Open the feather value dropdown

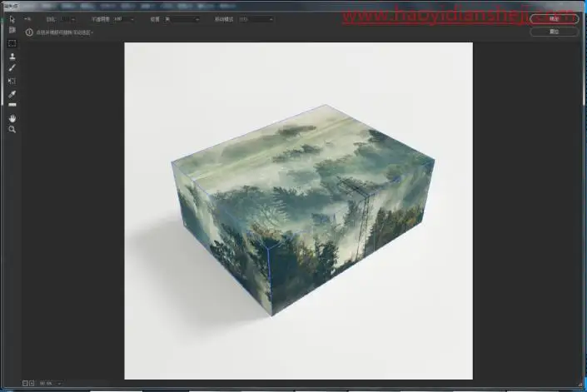tap(72, 19)
